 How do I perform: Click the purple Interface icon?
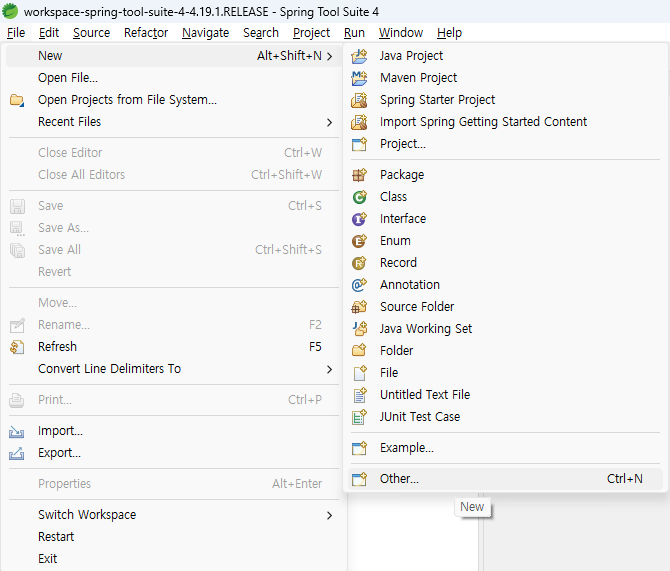(x=359, y=219)
